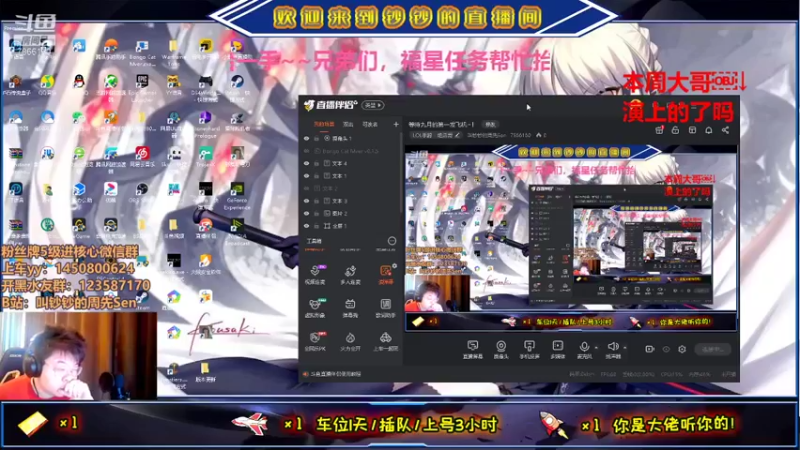This screenshot has height=450, width=800.
Task: Click the layout window icon at top right
Action: pyautogui.click(x=692, y=130)
